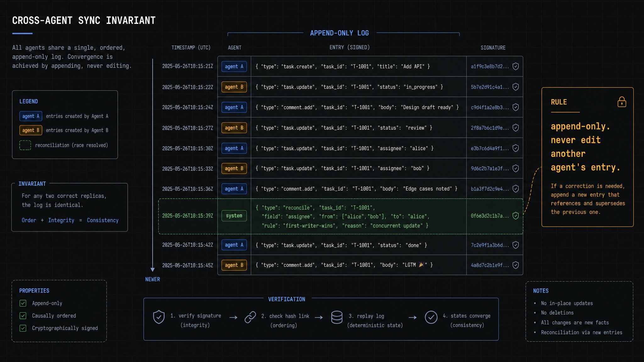The width and height of the screenshot is (644, 362).
Task: Click the agent B tag on in_progress row
Action: click(x=234, y=87)
